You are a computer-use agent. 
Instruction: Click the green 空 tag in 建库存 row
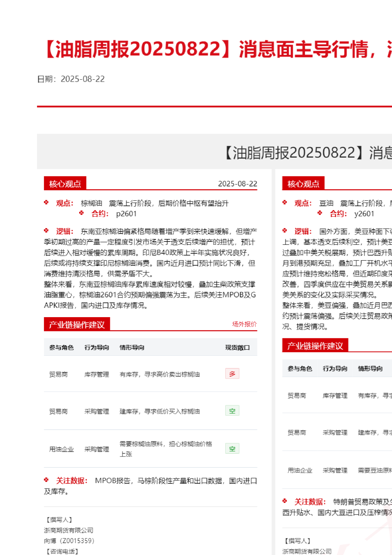pyautogui.click(x=232, y=411)
